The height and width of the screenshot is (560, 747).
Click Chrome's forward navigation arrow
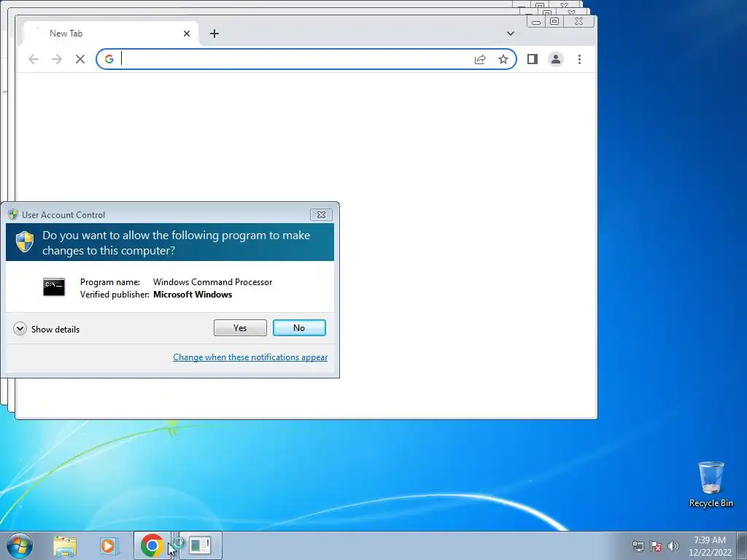[x=57, y=59]
